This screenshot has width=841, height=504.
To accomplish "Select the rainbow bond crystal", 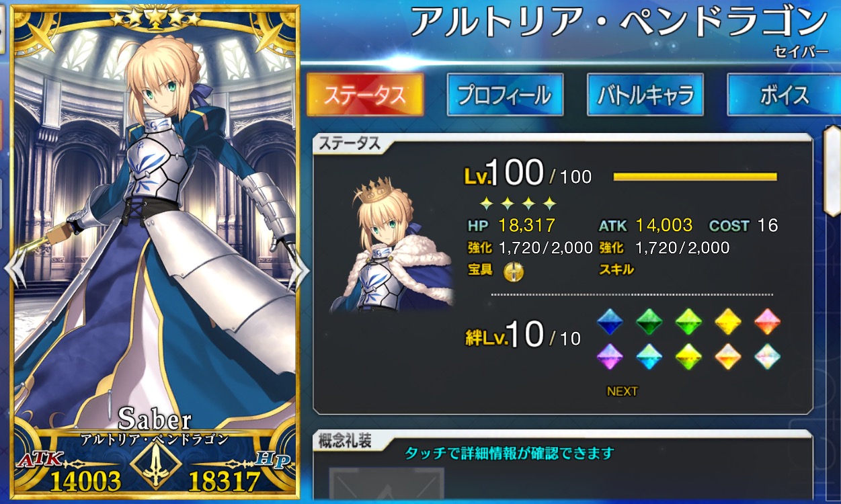I will coord(767,356).
